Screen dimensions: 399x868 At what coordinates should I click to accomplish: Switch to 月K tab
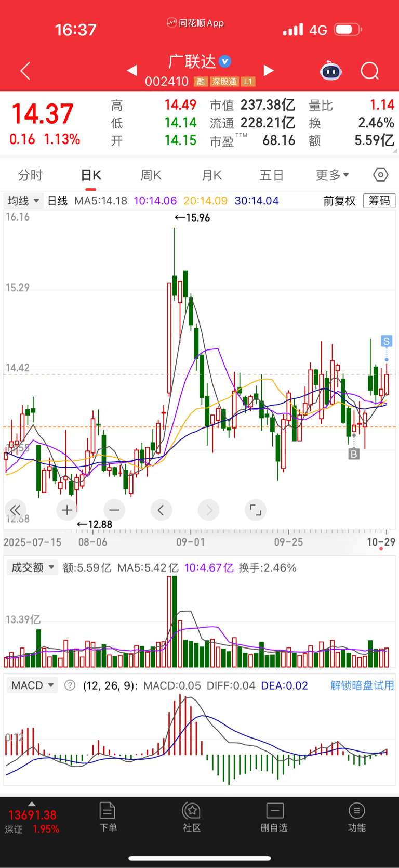(211, 175)
